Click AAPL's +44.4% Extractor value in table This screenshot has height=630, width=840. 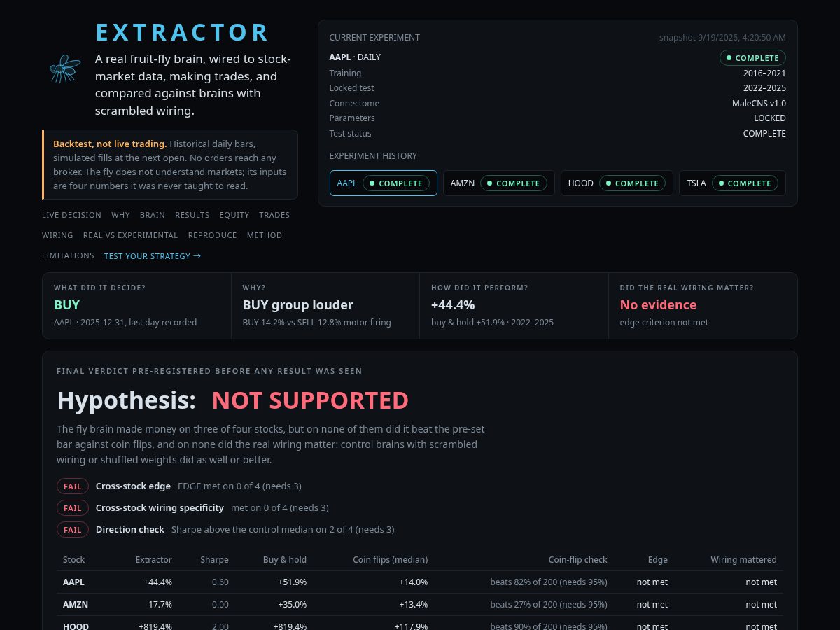[x=157, y=582]
